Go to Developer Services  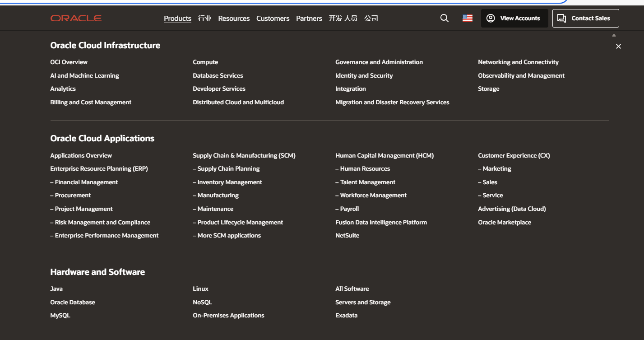tap(219, 89)
